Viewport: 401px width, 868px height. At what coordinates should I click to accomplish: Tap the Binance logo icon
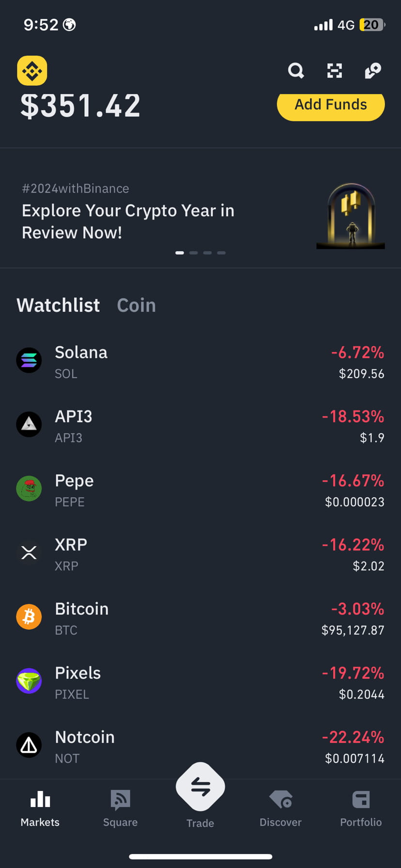click(32, 71)
